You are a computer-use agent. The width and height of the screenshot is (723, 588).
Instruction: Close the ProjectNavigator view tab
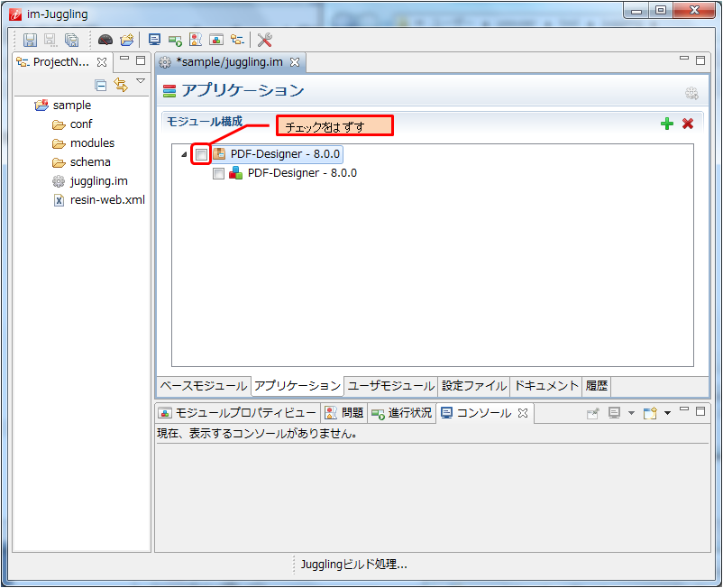click(x=102, y=62)
